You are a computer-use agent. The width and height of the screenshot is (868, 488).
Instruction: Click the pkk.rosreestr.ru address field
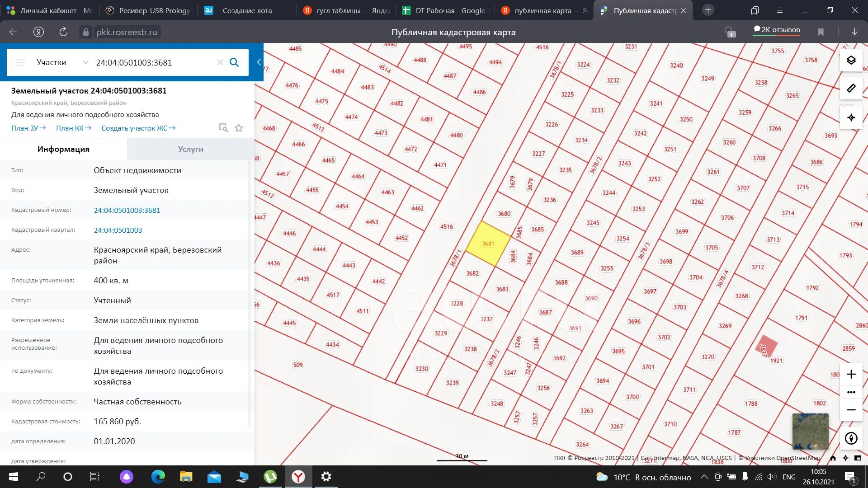[127, 32]
